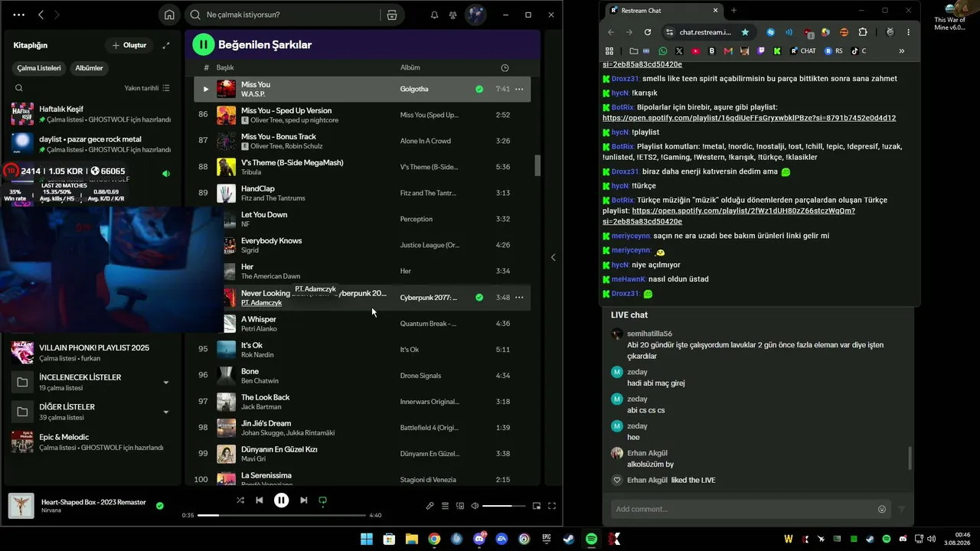The image size is (980, 551).
Task: Seek in the song progress bar
Action: point(283,515)
